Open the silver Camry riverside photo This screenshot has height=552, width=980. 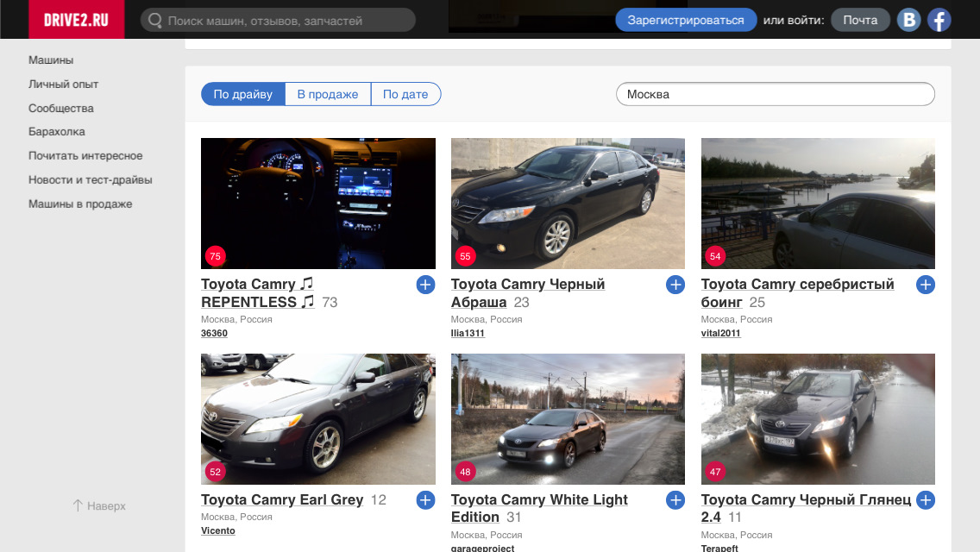point(818,204)
